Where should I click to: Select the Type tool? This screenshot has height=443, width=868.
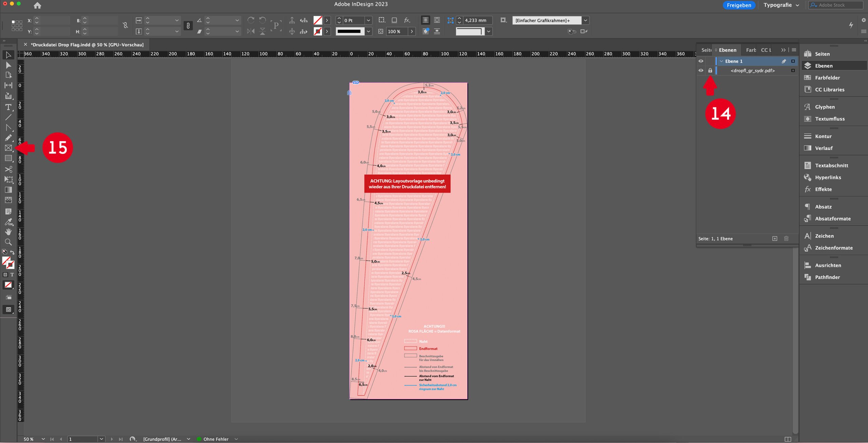[8, 107]
